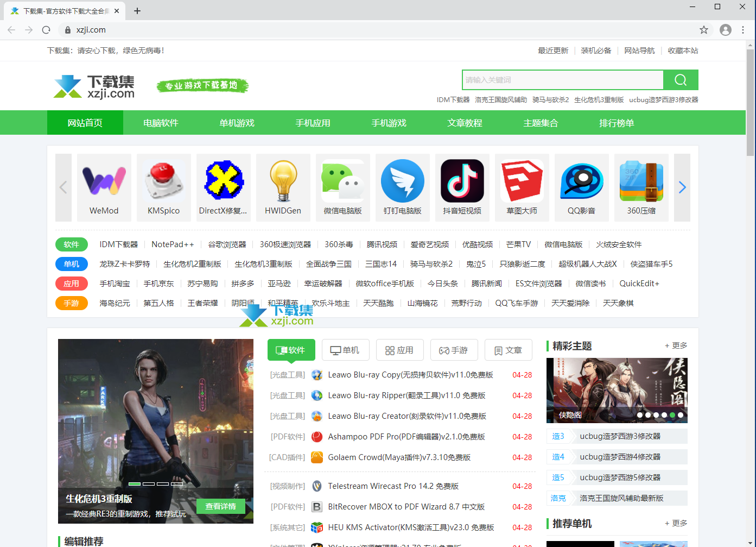Click the 查看详情 button on the banner
Viewport: 756px width, 547px height.
(x=220, y=506)
